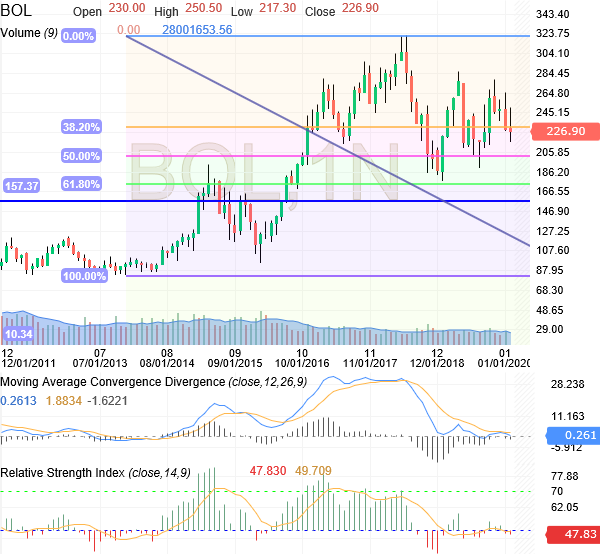
Task: Click the 08/01/2014 date axis label
Action: point(167,363)
